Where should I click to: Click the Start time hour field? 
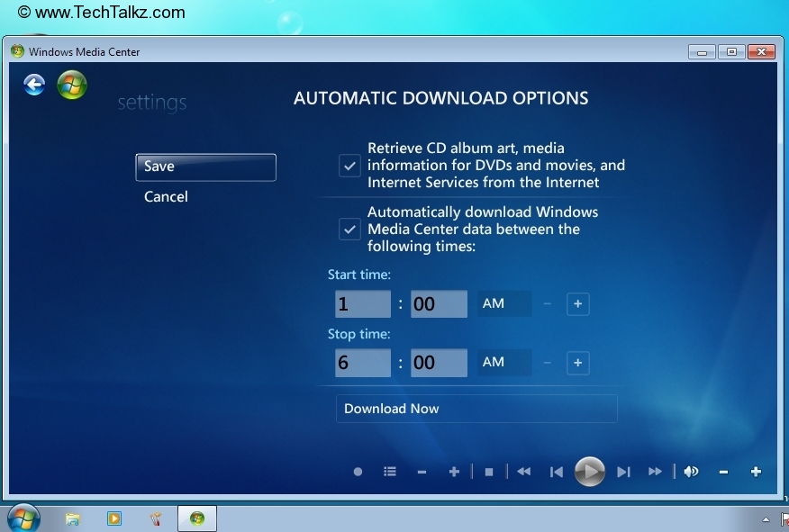[x=361, y=303]
